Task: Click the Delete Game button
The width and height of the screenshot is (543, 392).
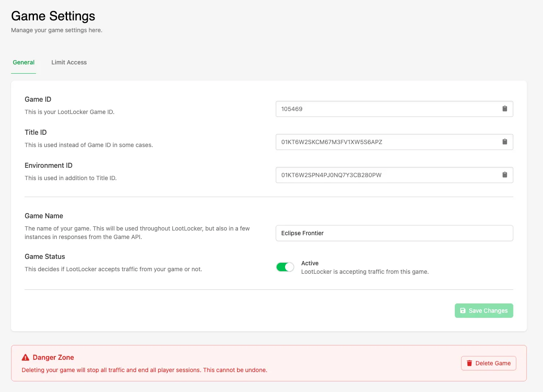Action: 489,363
